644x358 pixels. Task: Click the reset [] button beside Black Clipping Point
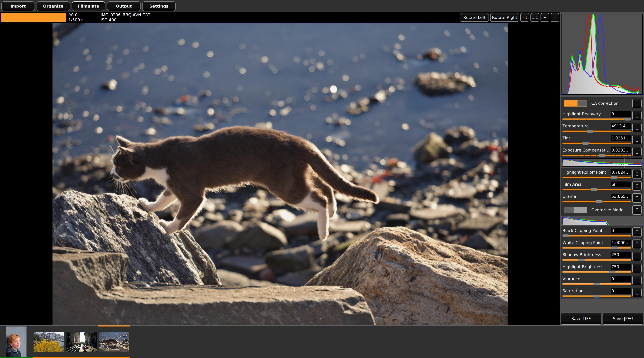point(637,232)
